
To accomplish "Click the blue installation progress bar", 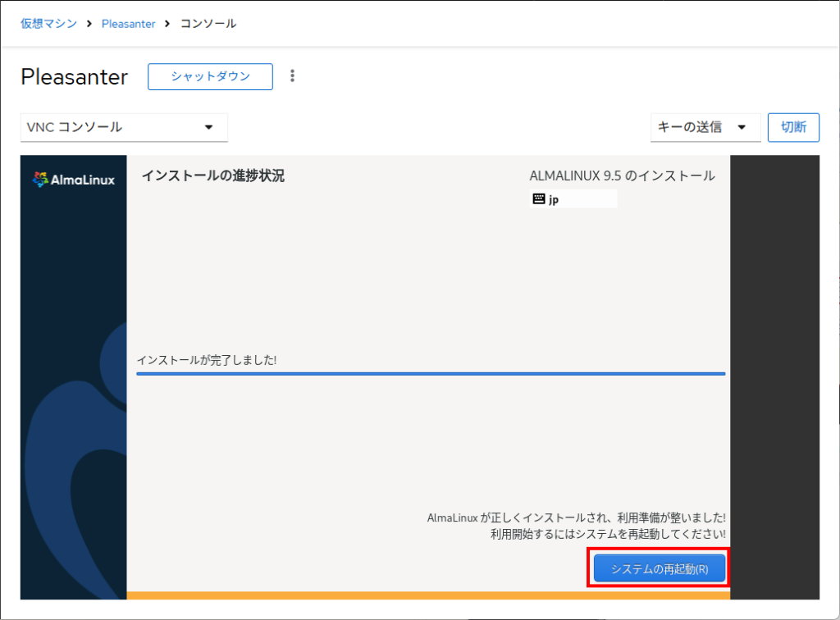I will 431,373.
